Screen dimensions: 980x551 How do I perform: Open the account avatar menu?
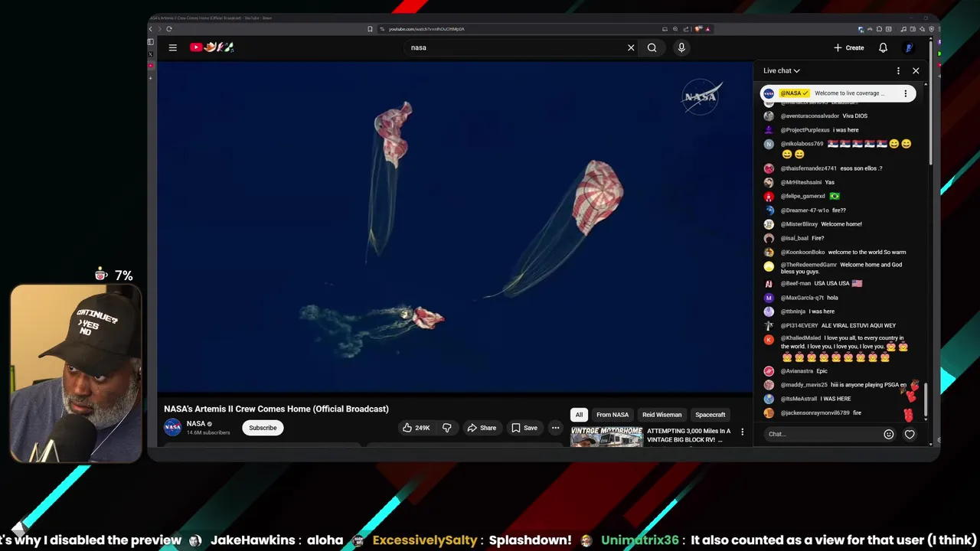pyautogui.click(x=909, y=47)
